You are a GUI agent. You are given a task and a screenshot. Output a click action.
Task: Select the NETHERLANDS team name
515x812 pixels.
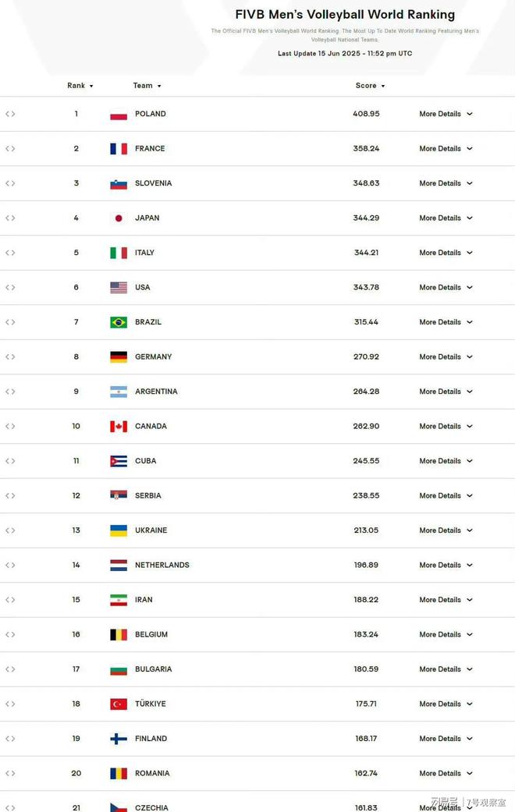162,565
